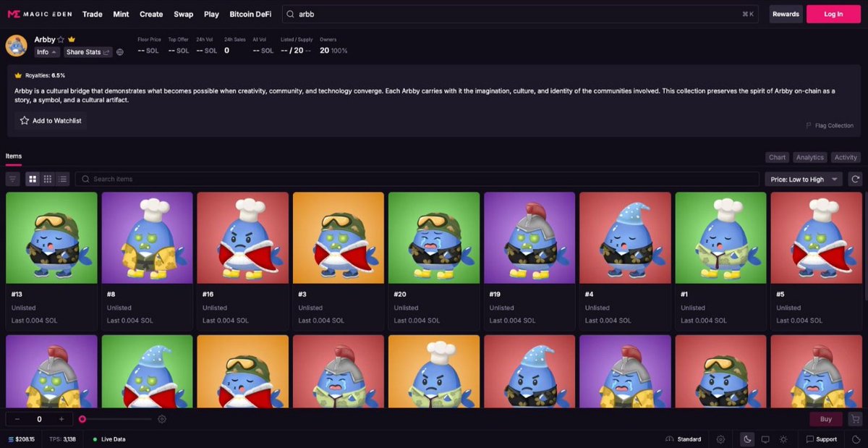This screenshot has width=868, height=448.
Task: Open the Arbby #8 thumbnail
Action: (x=147, y=237)
